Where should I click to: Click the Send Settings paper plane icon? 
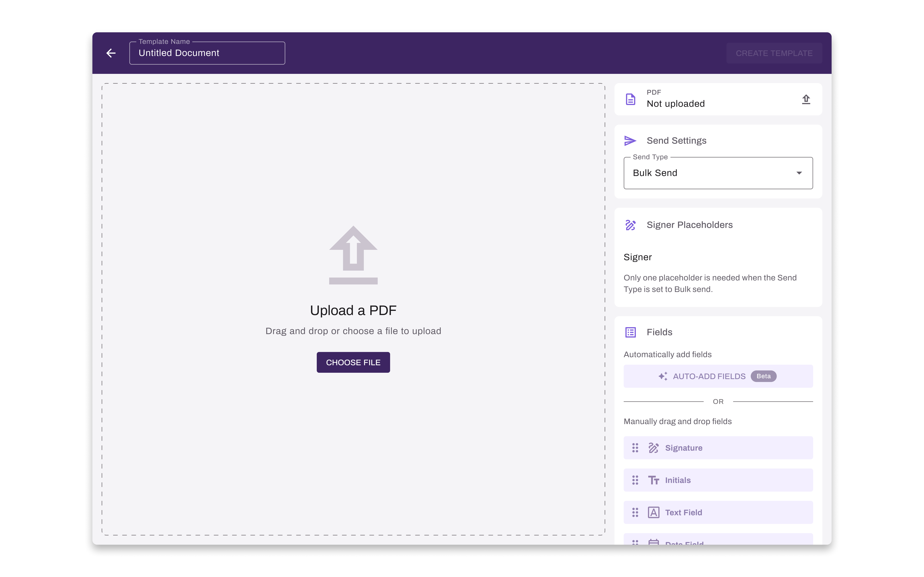(x=630, y=140)
